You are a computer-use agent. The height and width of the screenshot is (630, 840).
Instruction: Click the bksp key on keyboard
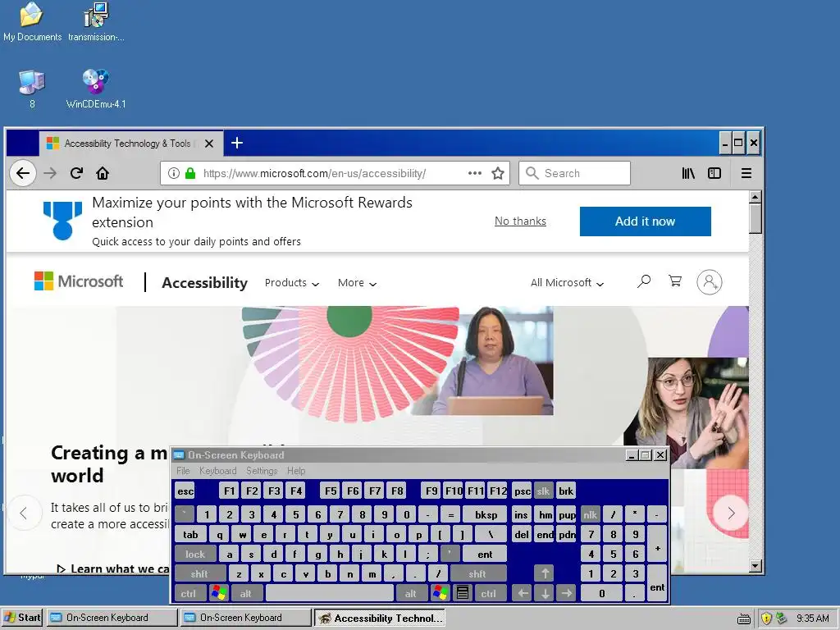tap(486, 515)
